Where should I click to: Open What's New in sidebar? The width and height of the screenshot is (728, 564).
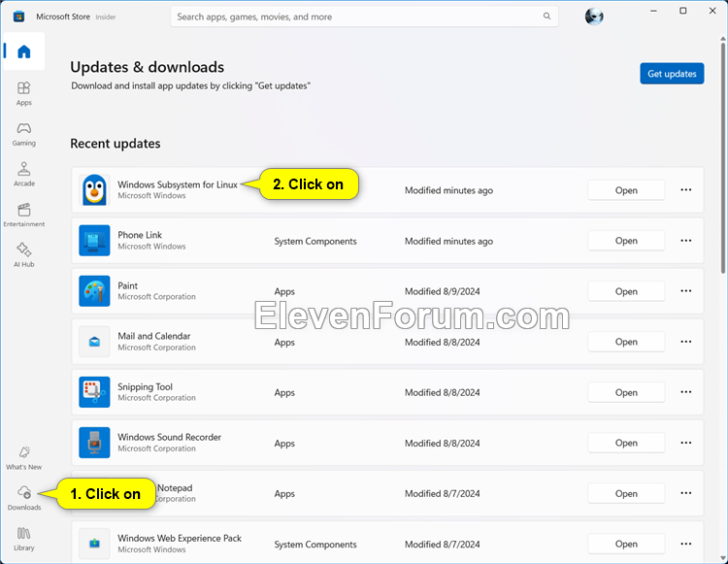coord(23,457)
